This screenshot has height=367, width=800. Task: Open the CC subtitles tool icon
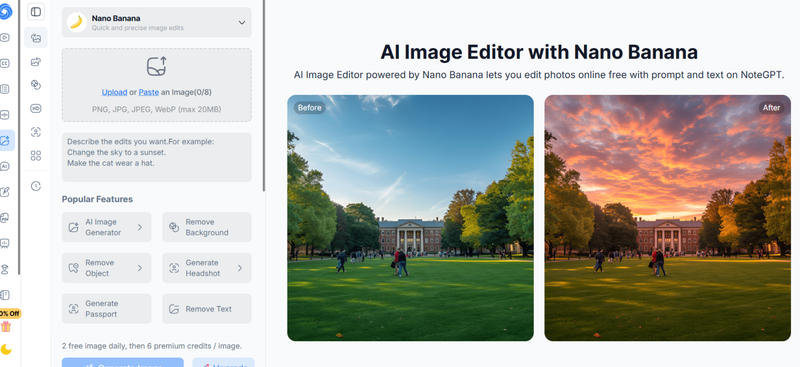(x=5, y=63)
